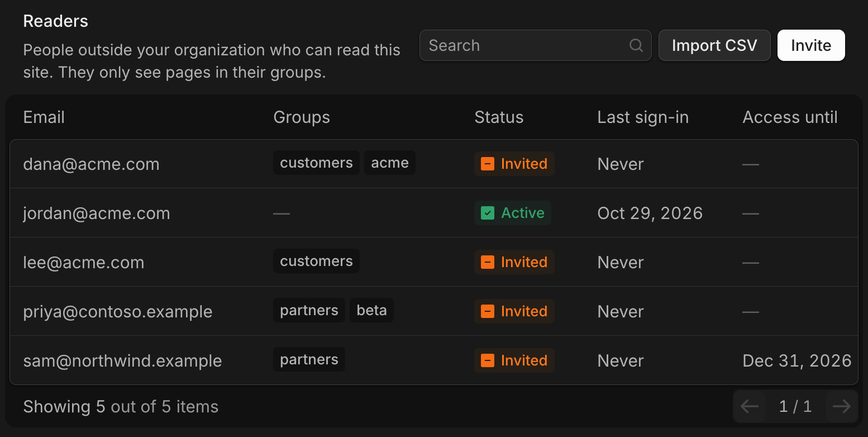The image size is (868, 437).
Task: Click the Invite button
Action: pos(811,45)
